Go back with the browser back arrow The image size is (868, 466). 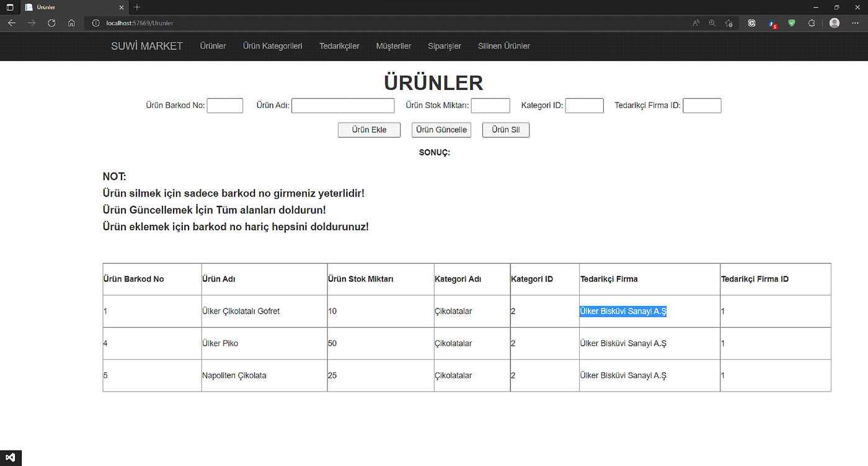pos(12,23)
